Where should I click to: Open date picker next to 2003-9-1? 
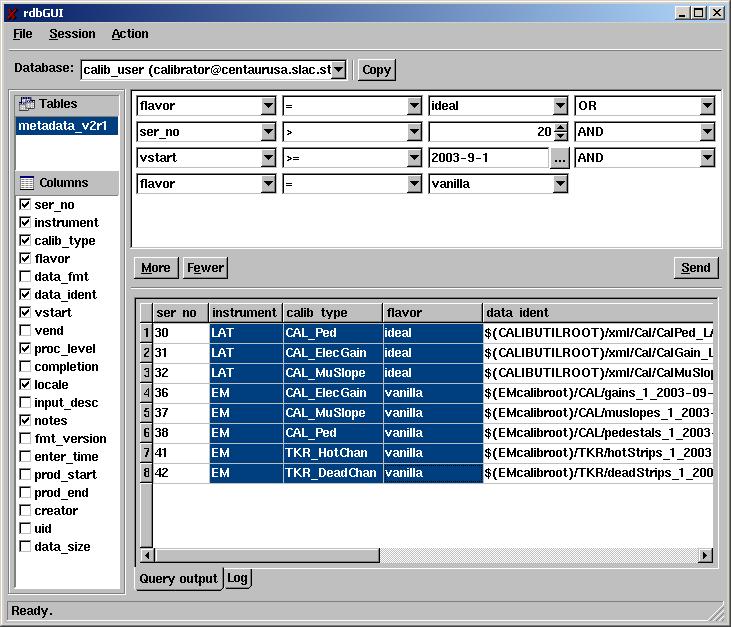[x=559, y=158]
